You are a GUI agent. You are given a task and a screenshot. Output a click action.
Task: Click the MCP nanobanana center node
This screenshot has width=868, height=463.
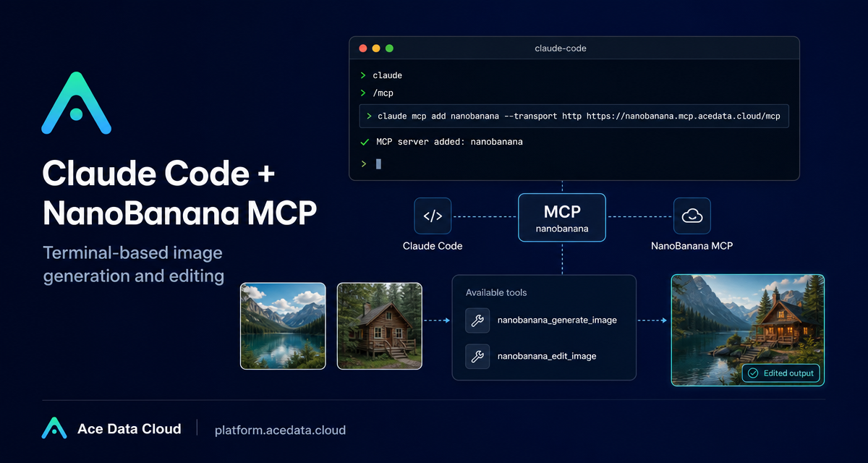point(562,218)
